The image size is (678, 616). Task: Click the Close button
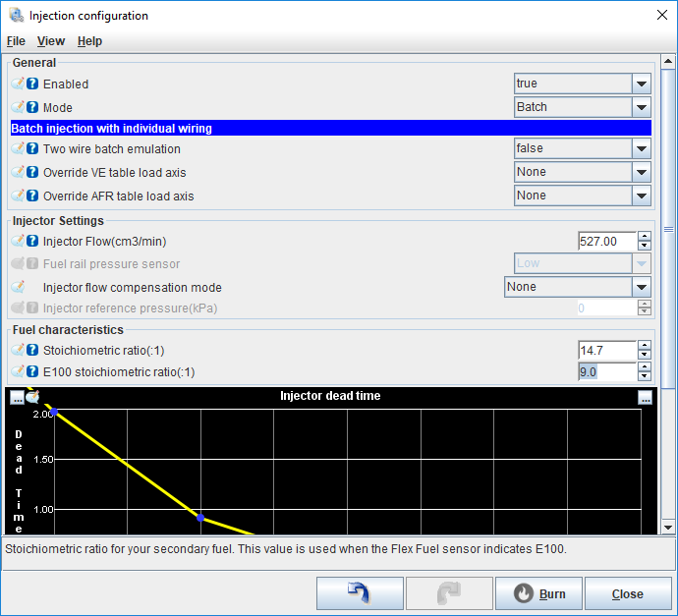tap(627, 593)
